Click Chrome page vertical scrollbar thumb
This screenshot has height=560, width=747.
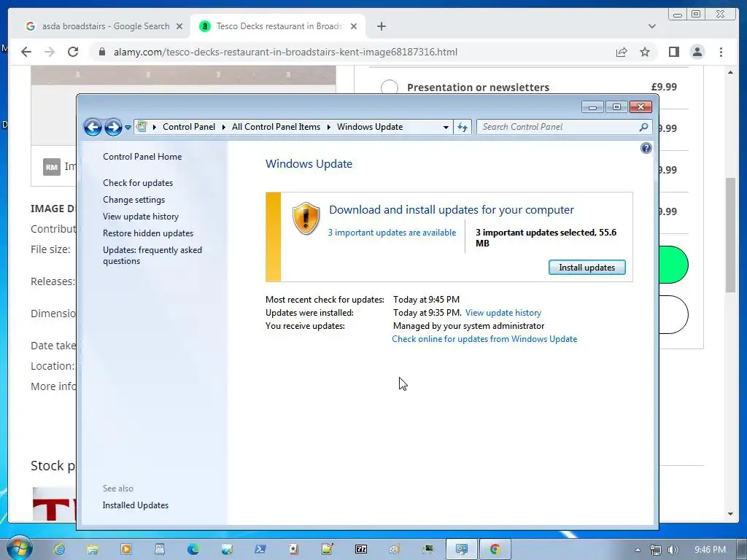pos(730,234)
